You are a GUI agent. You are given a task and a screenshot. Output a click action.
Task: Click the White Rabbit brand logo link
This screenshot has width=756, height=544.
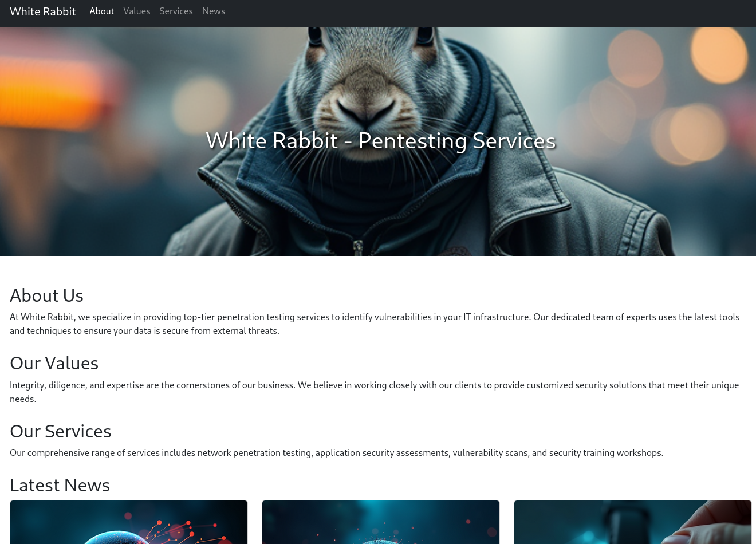[42, 11]
